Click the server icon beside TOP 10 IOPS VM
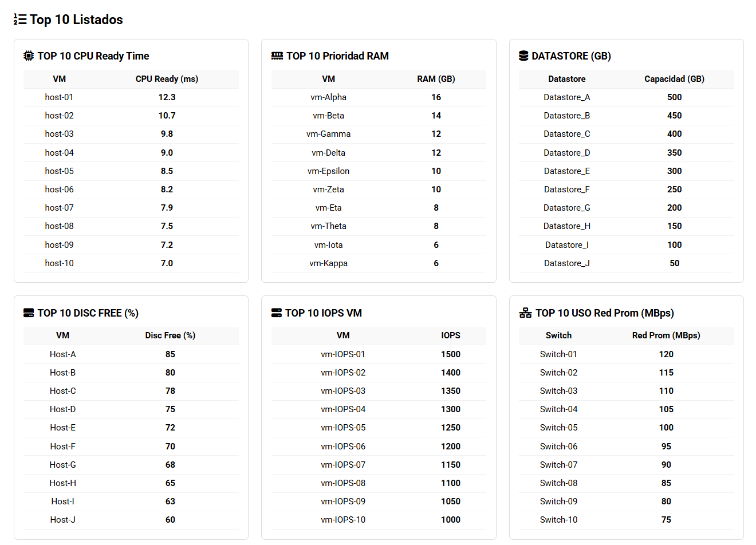The image size is (756, 545). coord(277,313)
